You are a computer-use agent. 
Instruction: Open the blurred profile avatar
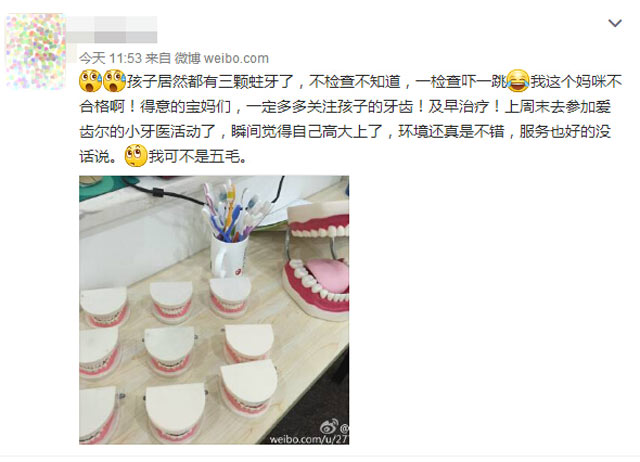(36, 51)
